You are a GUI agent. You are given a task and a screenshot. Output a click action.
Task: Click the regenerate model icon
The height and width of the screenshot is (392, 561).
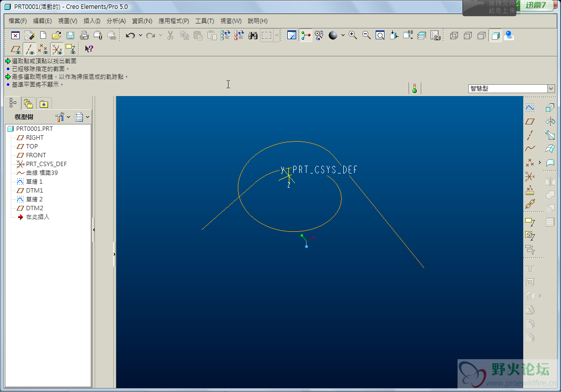coord(226,35)
